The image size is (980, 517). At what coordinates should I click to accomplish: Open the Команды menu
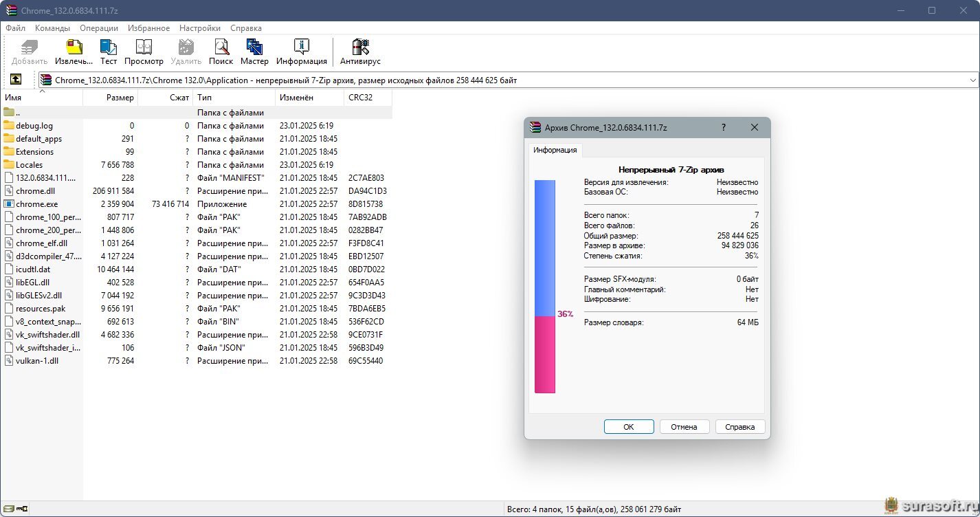pos(52,28)
